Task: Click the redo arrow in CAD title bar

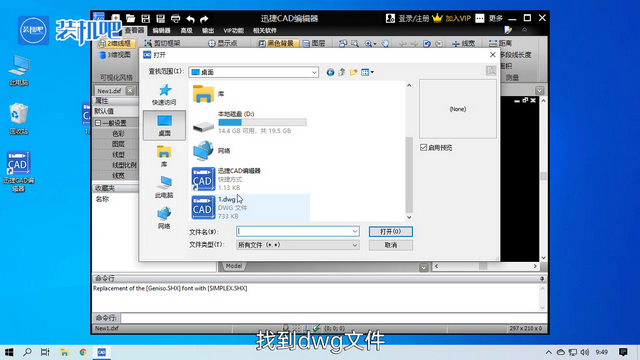Action: point(204,19)
